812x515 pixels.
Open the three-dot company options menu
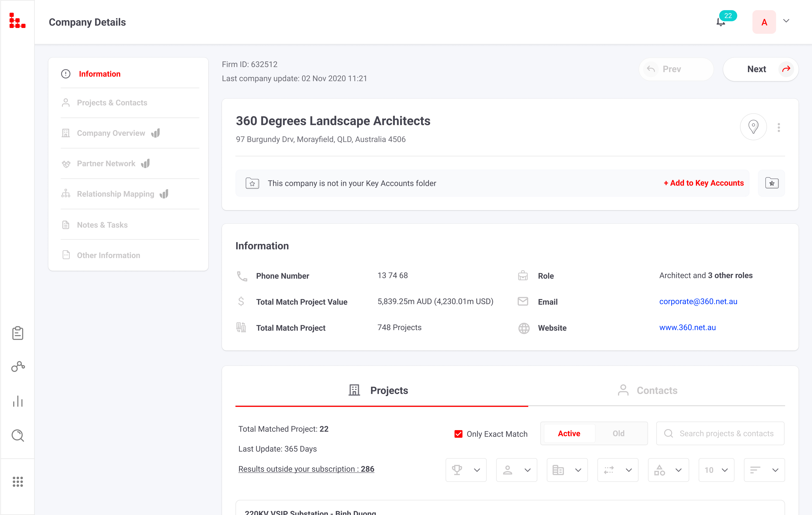click(779, 127)
